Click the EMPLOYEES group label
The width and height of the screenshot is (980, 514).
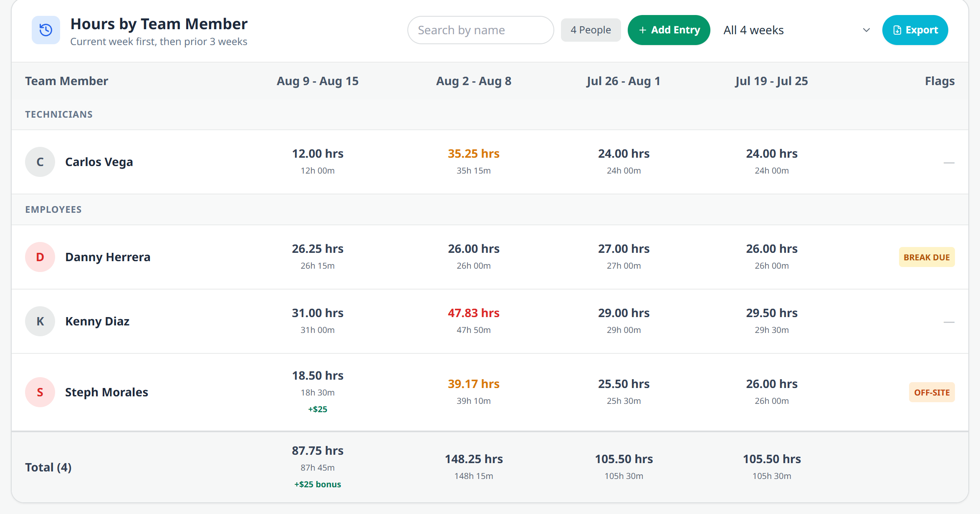53,209
